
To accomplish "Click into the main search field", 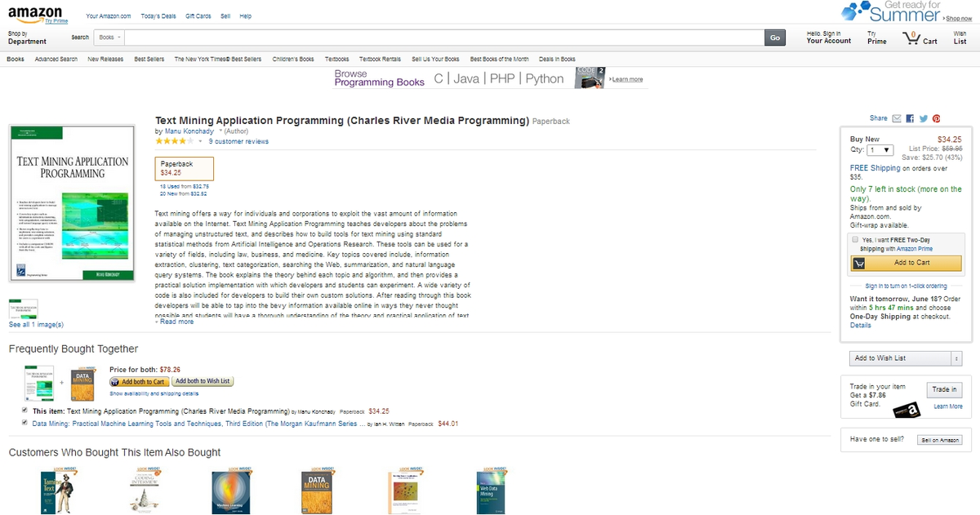I will pyautogui.click(x=444, y=38).
